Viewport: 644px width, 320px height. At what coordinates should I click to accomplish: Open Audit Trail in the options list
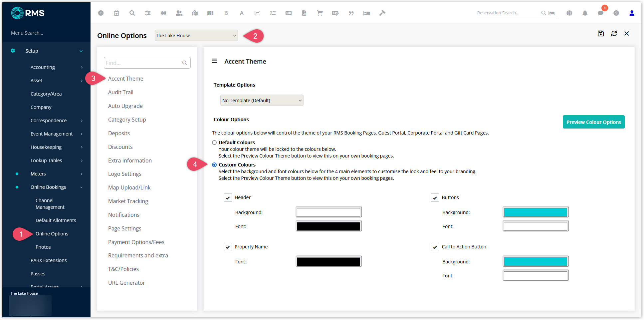point(121,92)
